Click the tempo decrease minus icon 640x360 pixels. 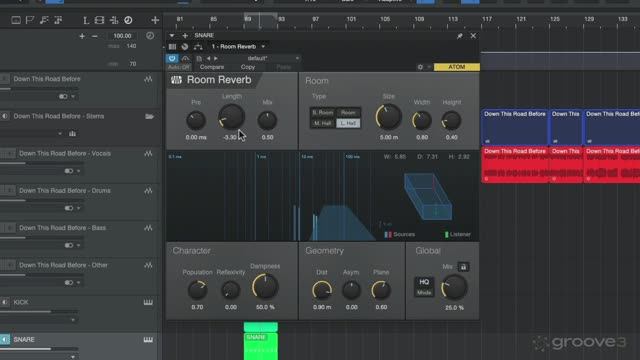click(95, 36)
